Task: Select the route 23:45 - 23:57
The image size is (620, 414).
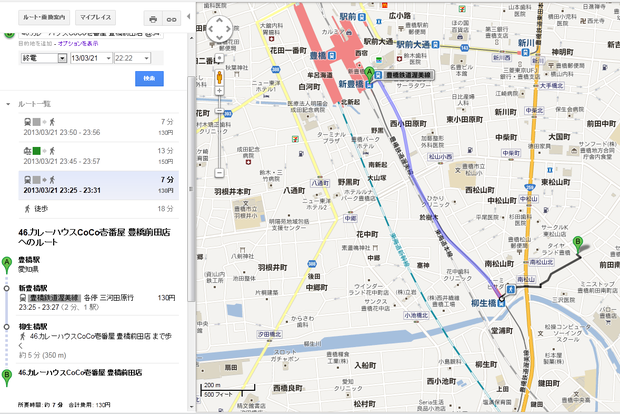Action: [98, 156]
